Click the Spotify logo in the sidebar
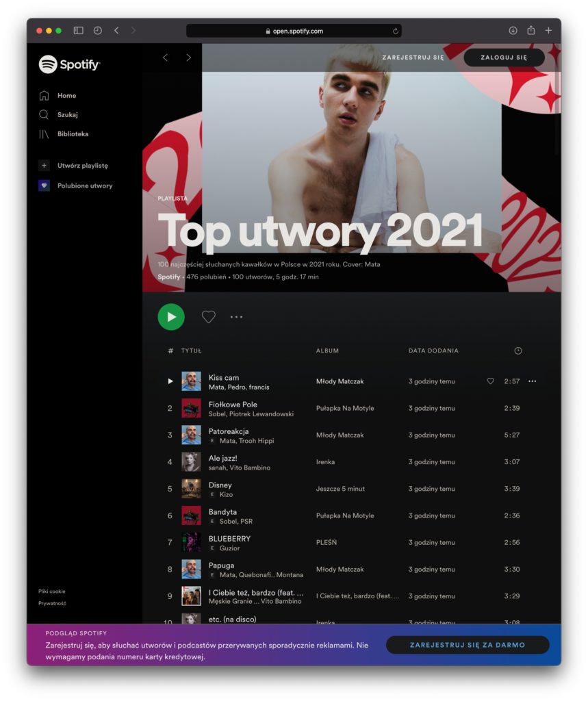588x701 pixels. pyautogui.click(x=69, y=64)
